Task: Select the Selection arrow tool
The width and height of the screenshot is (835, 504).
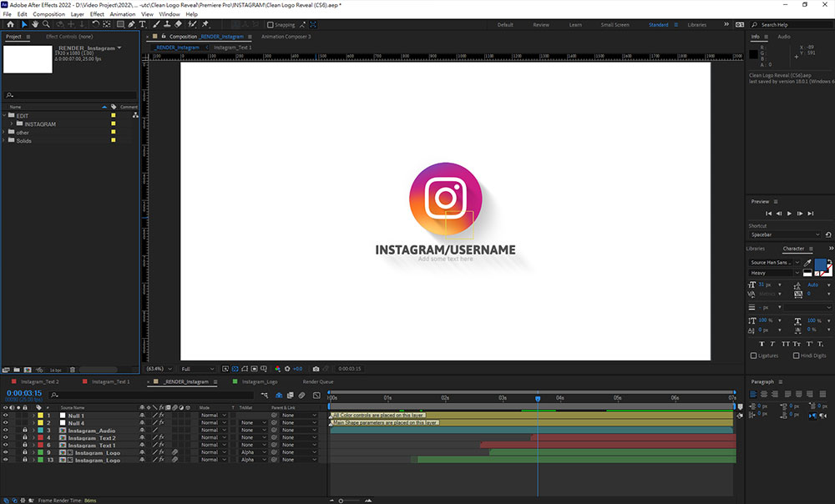Action: pos(24,24)
